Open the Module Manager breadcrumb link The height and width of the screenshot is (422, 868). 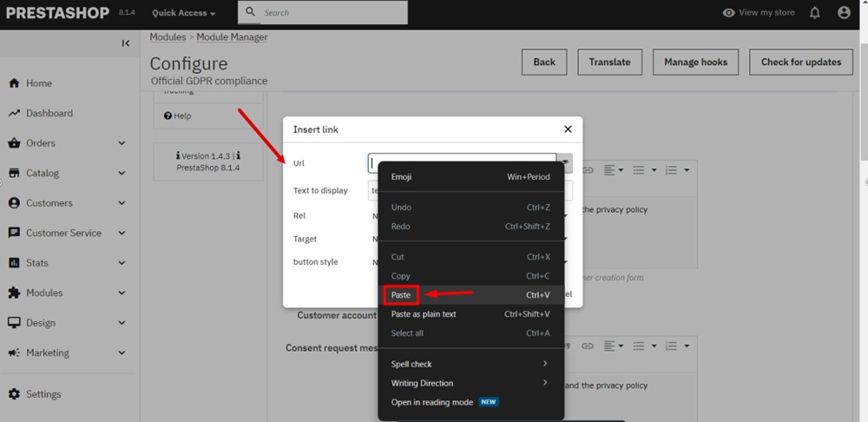(x=232, y=37)
